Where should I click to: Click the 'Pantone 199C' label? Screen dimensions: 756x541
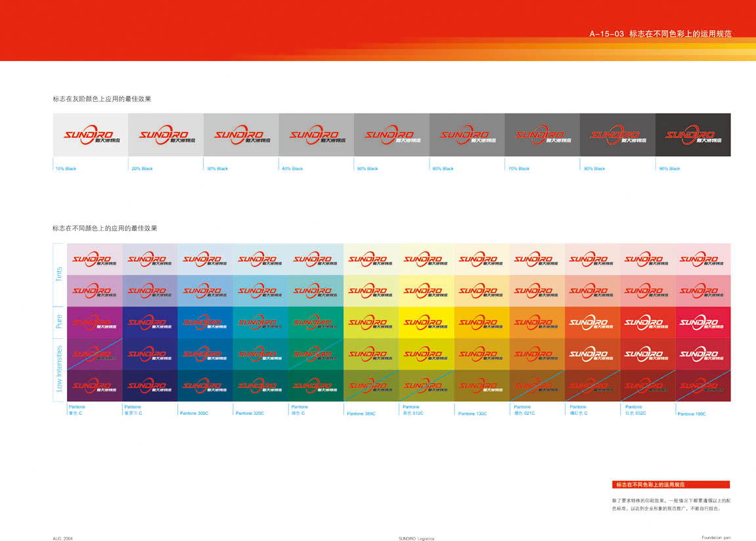pyautogui.click(x=692, y=414)
